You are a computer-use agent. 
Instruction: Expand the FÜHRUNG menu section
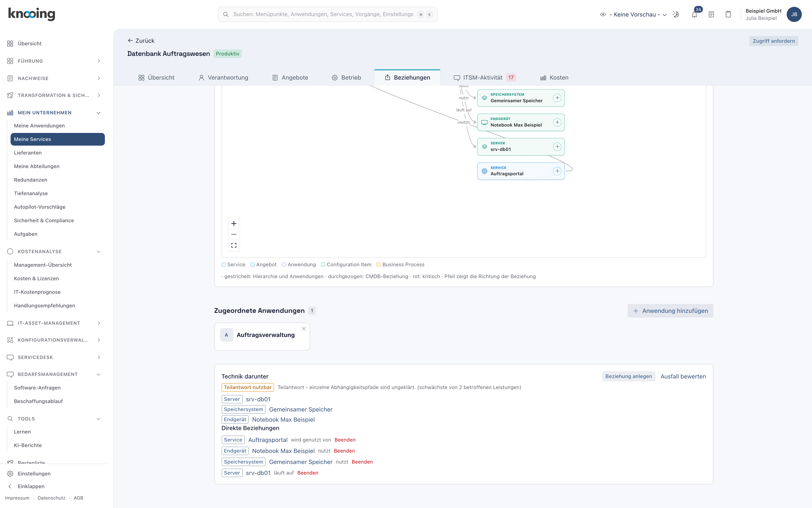pos(54,61)
